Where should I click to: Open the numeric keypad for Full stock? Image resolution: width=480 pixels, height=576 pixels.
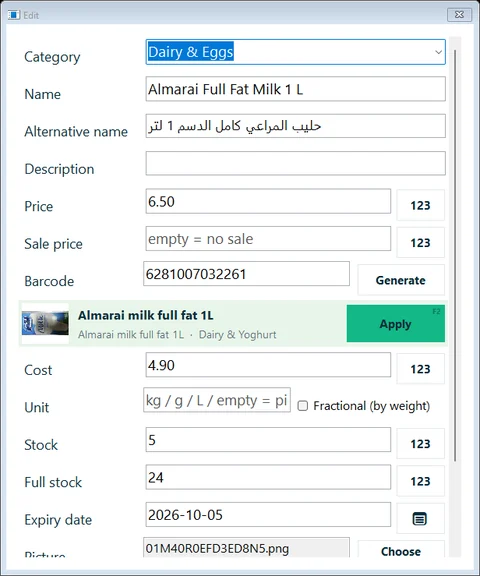(x=420, y=481)
